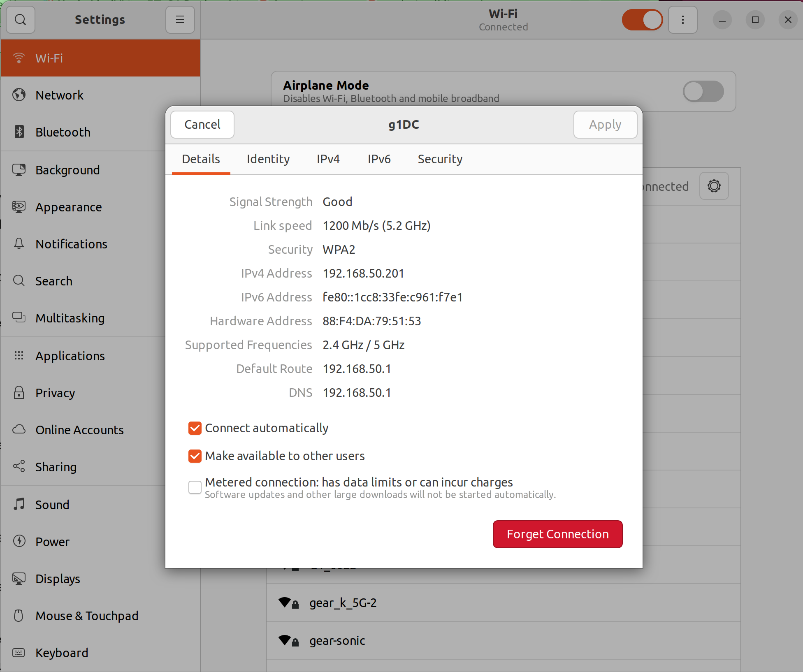Uncheck Make available to other users
Viewport: 803px width, 672px height.
pyautogui.click(x=195, y=456)
